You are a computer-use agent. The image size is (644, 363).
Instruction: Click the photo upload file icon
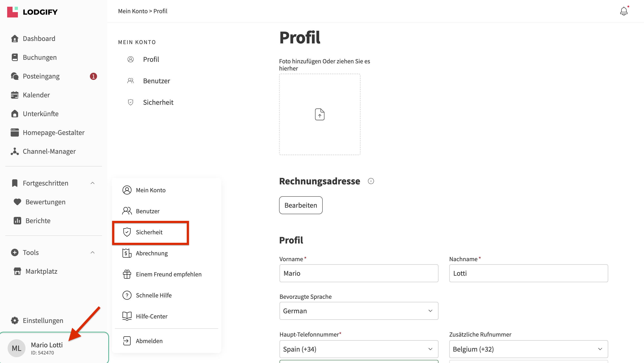pyautogui.click(x=320, y=114)
